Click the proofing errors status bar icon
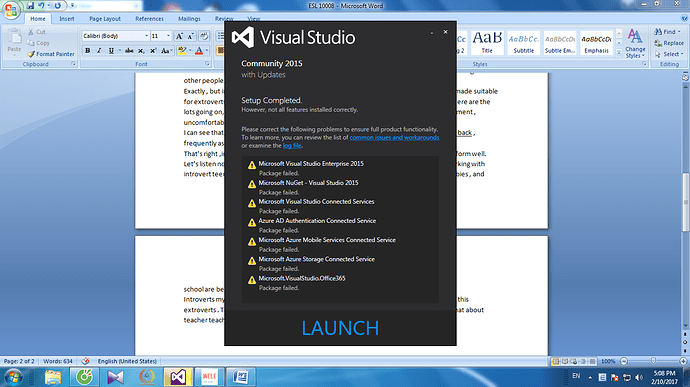The width and height of the screenshot is (690, 387). tap(85, 361)
